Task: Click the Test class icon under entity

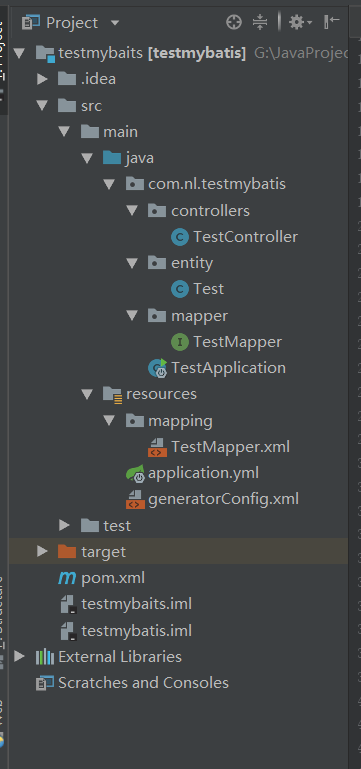Action: pyautogui.click(x=180, y=289)
